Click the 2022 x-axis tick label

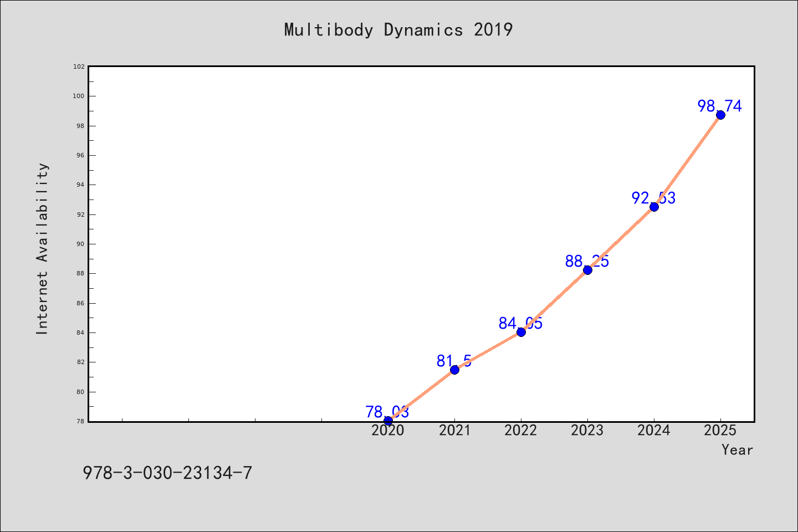[x=521, y=431]
